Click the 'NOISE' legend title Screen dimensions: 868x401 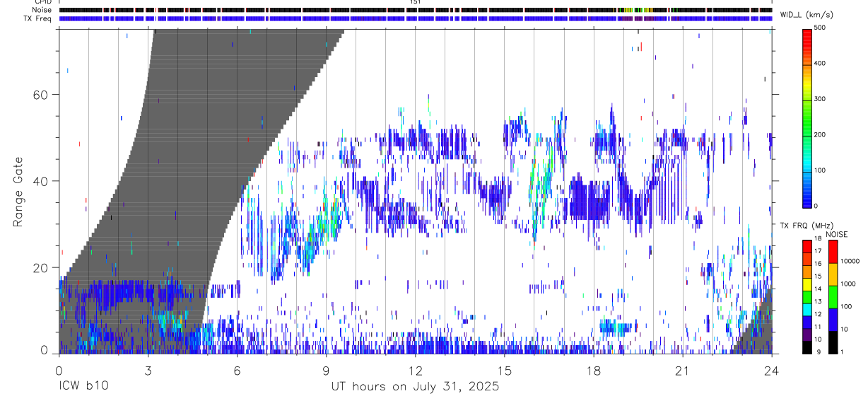coord(836,234)
